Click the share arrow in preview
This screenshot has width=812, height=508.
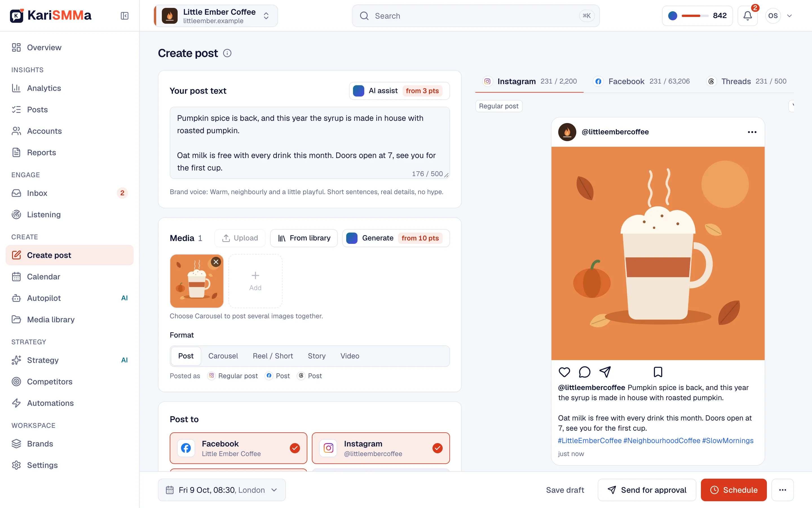coord(605,372)
